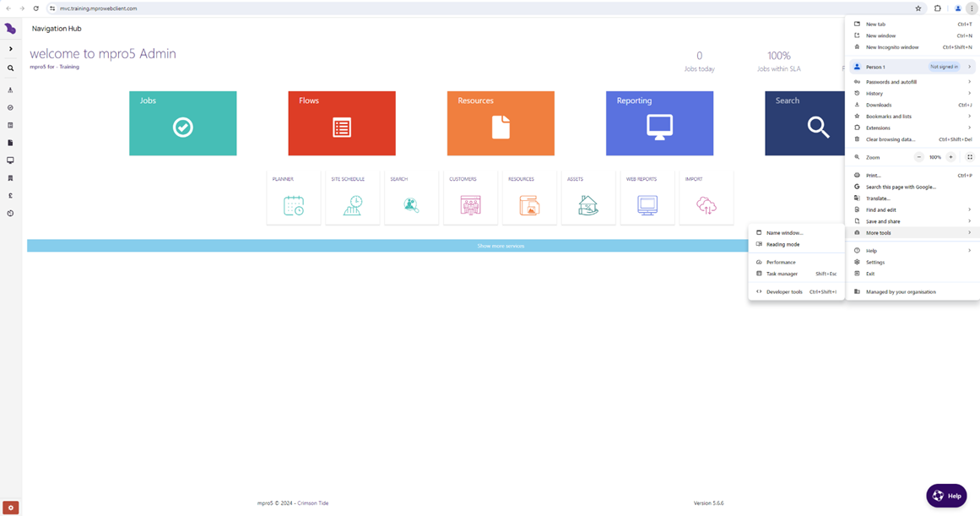
Task: Open the Person 1 profile submenu
Action: (x=912, y=67)
